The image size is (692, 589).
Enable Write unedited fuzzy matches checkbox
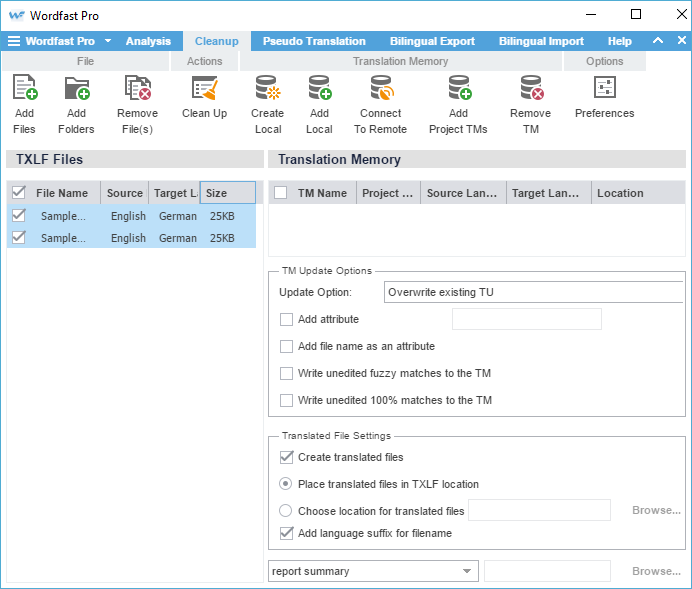pos(286,373)
